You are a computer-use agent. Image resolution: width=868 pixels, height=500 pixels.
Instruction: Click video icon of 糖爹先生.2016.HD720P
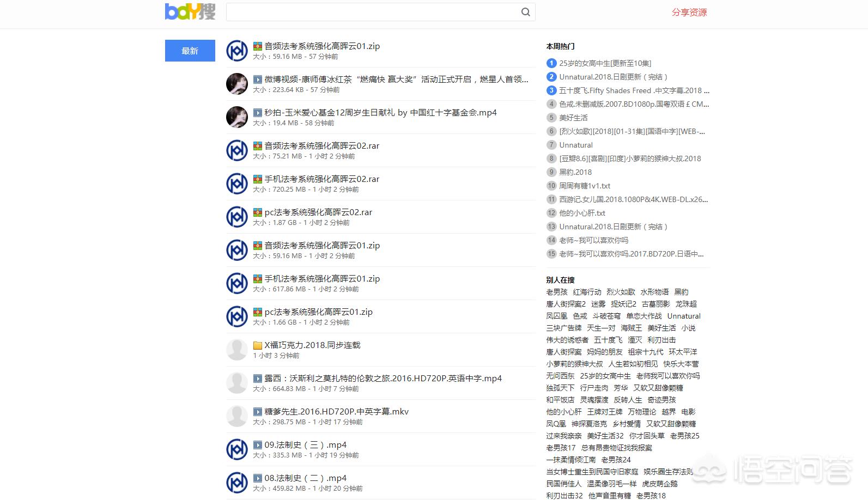[x=258, y=412]
